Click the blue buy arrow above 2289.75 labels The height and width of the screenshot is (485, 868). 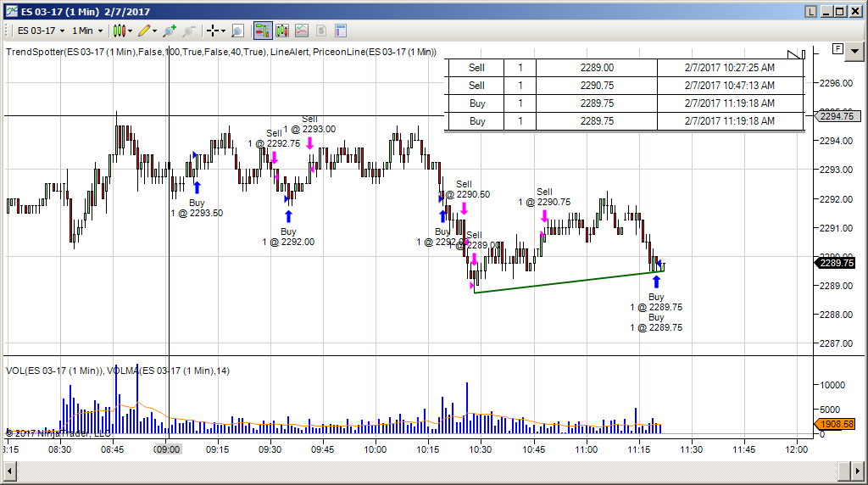point(656,282)
